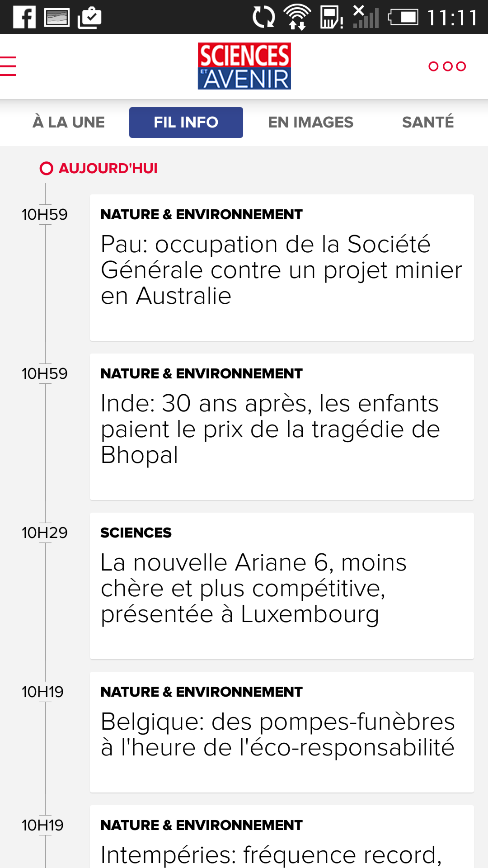Tap the Facebook notification icon
This screenshot has width=488, height=868.
point(24,18)
